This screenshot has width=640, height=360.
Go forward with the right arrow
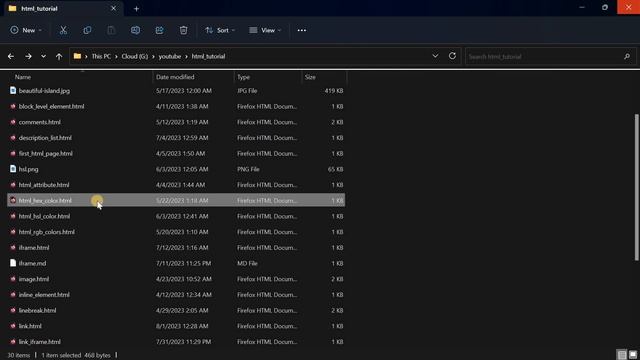pos(28,56)
